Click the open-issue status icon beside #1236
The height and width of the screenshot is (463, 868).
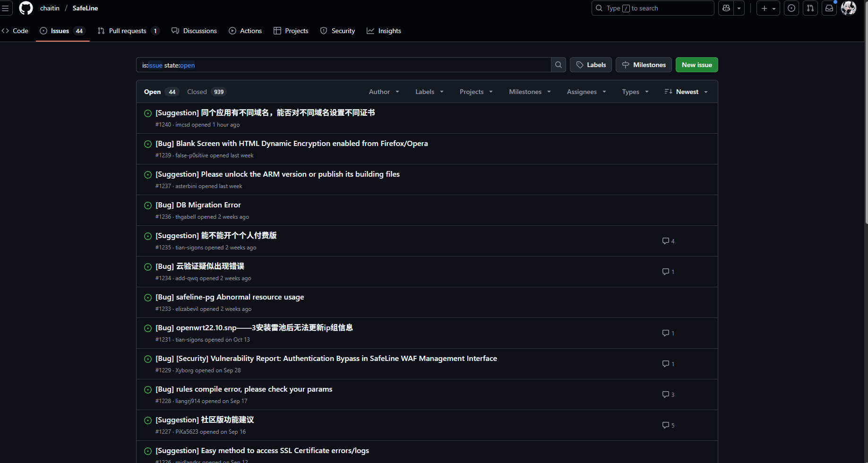coord(148,206)
